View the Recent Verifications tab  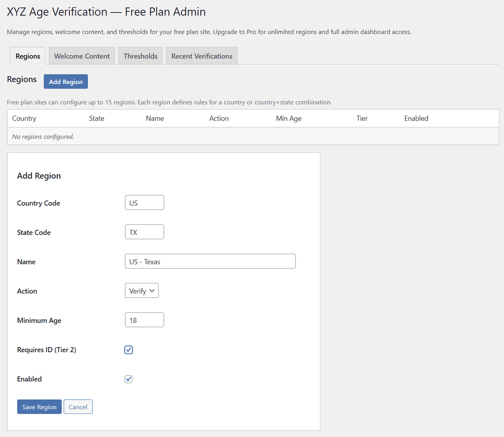point(202,56)
